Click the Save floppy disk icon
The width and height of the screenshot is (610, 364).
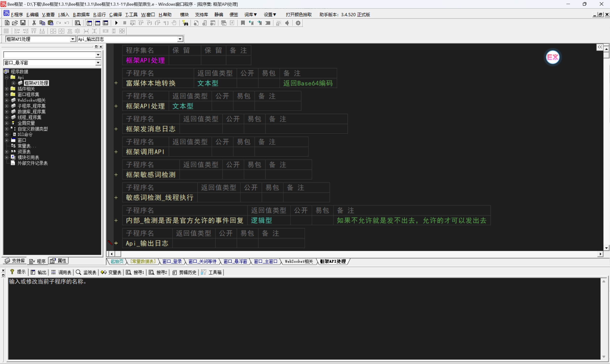point(23,23)
